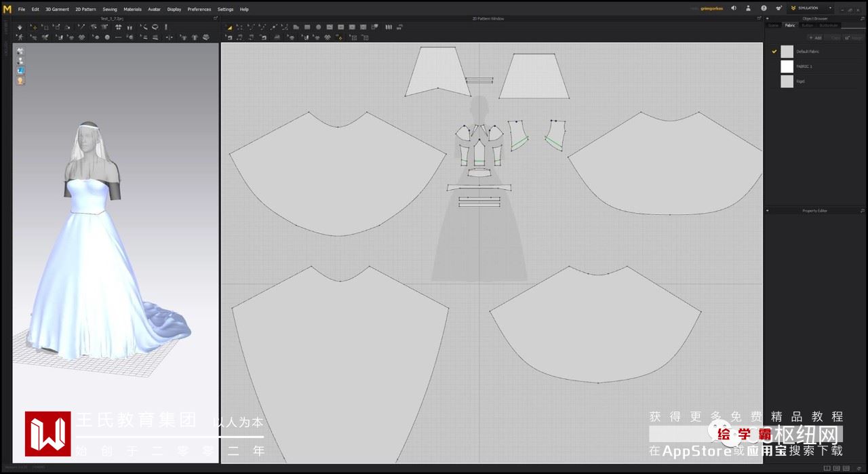Click the three vertical bars icon in 2D toolbar
The width and height of the screenshot is (868, 474).
tap(389, 27)
